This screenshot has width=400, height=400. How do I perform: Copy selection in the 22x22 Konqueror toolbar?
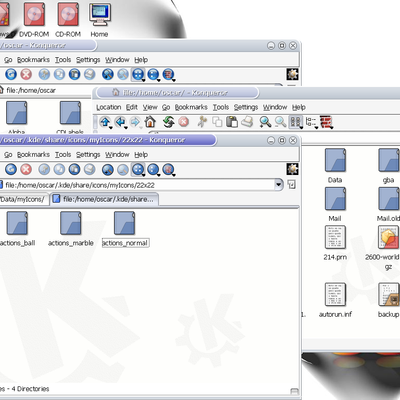pyautogui.click(x=59, y=169)
